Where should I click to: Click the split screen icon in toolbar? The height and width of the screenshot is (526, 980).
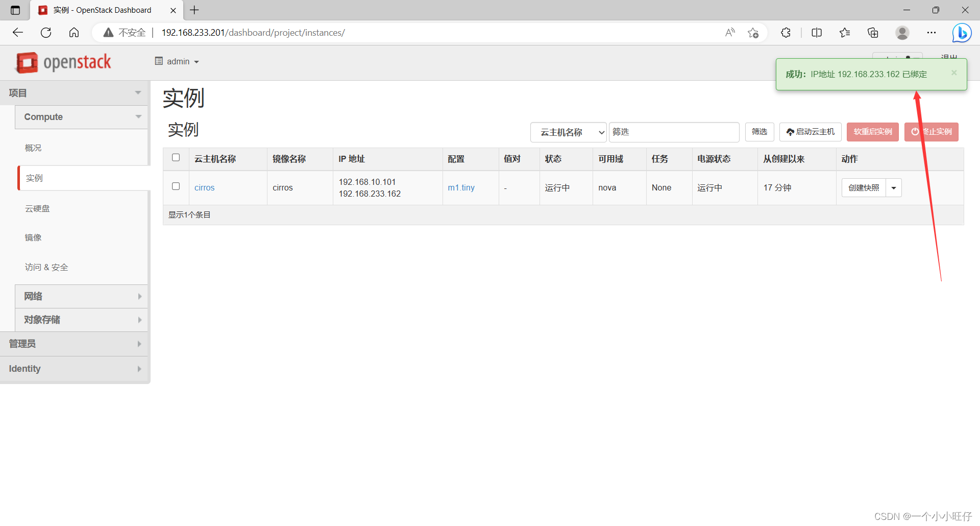tap(817, 33)
